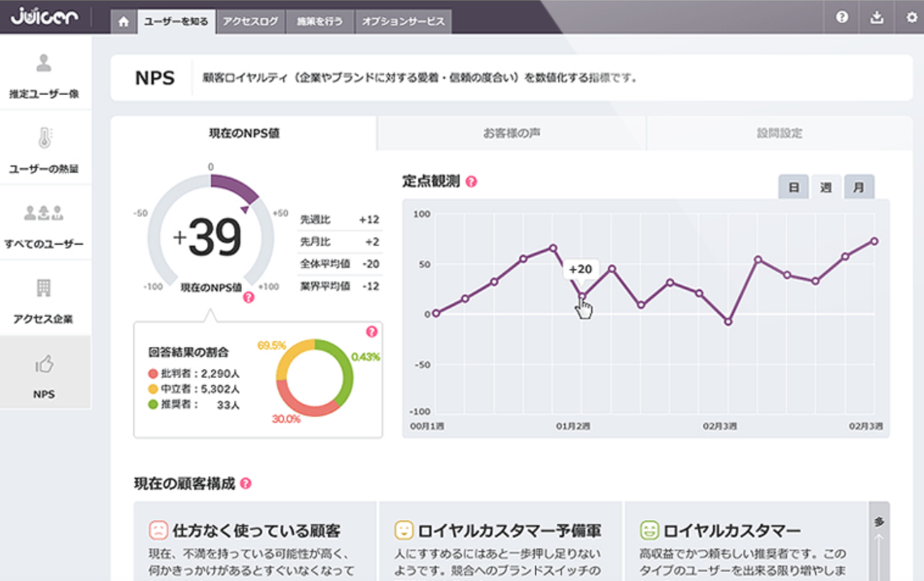924x581 pixels.
Task: Switch chart to weekly view 週
Action: (x=826, y=188)
